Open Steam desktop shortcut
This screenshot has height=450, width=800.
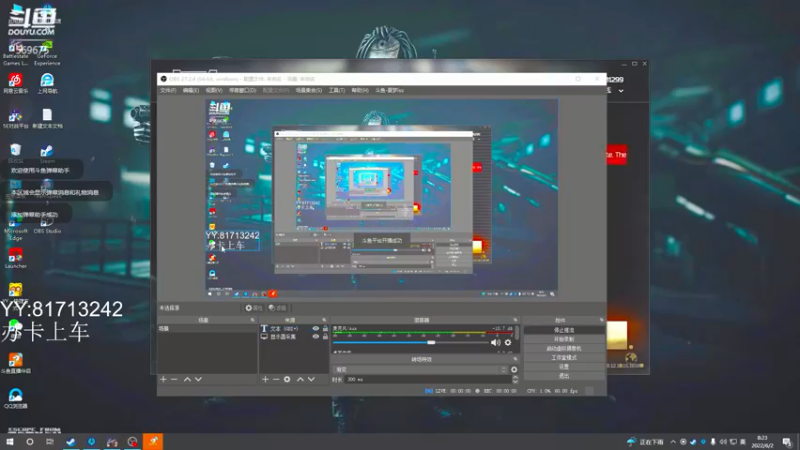click(47, 154)
